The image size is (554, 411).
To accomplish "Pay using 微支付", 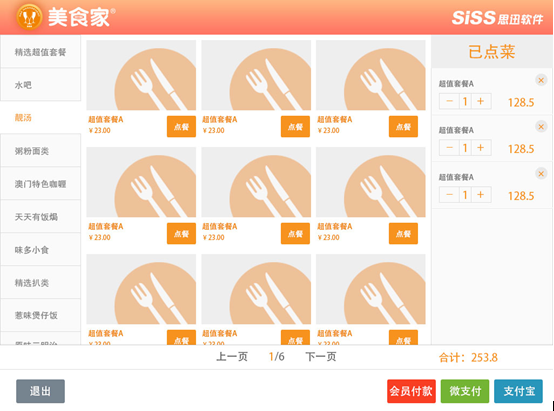I will (x=465, y=391).
